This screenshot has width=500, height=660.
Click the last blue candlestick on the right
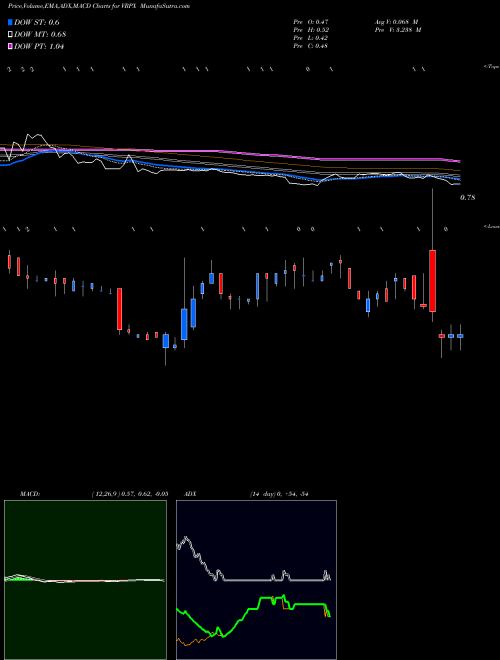(460, 336)
